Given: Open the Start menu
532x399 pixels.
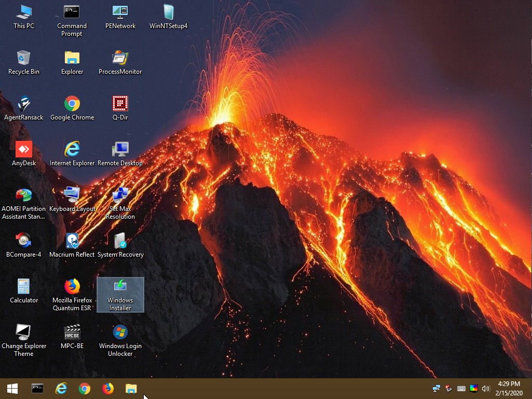Looking at the screenshot, I should (11, 388).
